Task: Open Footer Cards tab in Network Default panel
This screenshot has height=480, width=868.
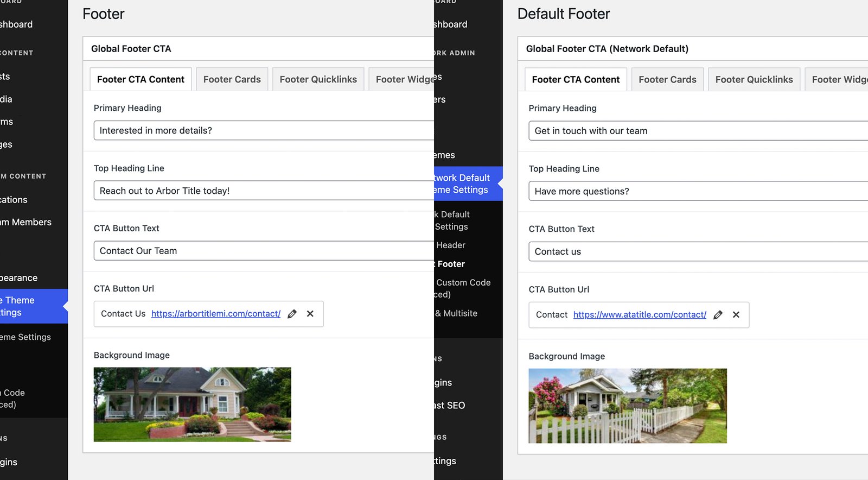Action: 667,80
